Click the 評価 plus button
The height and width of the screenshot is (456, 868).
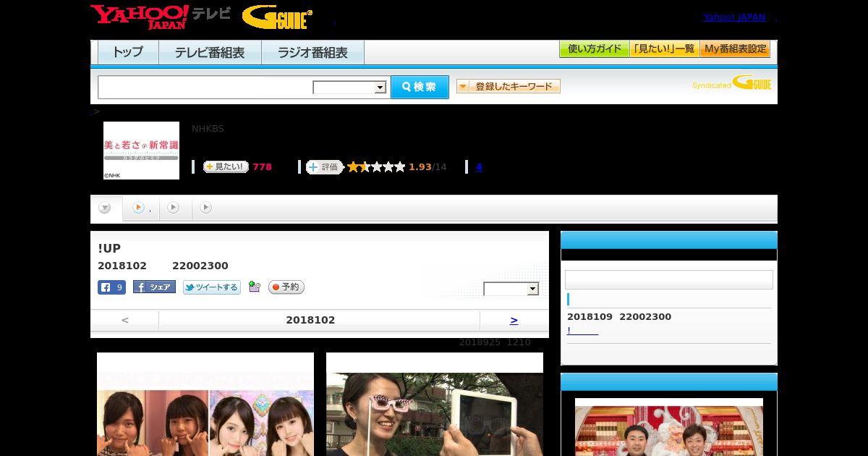coord(324,167)
